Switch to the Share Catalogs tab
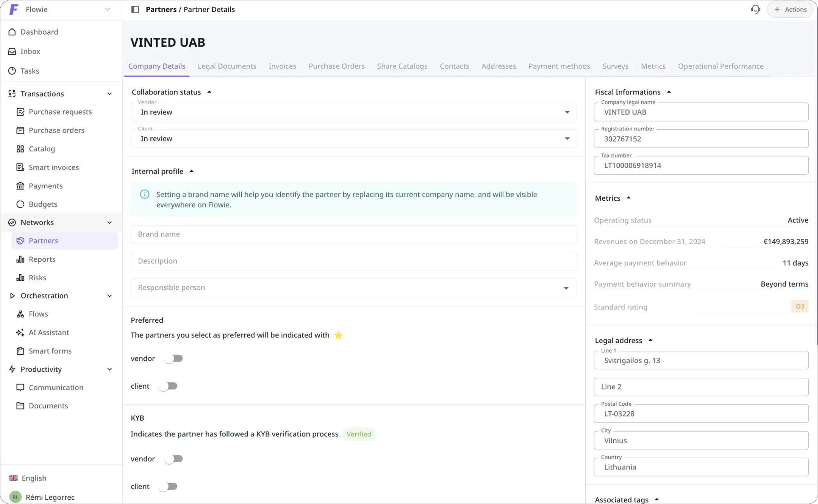 pyautogui.click(x=402, y=66)
